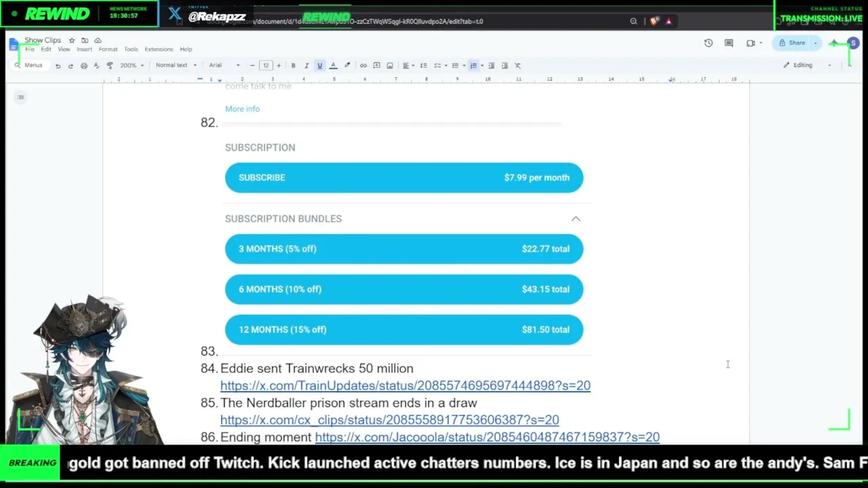Click the Insert link icon
Image resolution: width=868 pixels, height=488 pixels.
363,66
